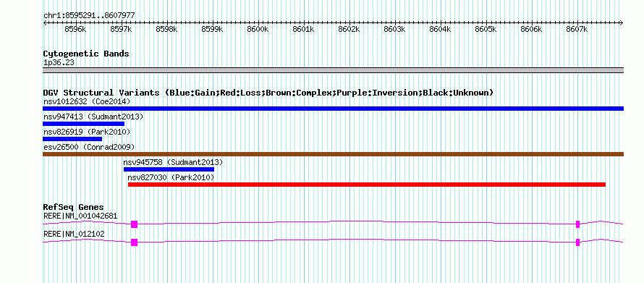Click left exon box of RERE|NM_012102
The height and width of the screenshot is (283, 644).
point(134,242)
